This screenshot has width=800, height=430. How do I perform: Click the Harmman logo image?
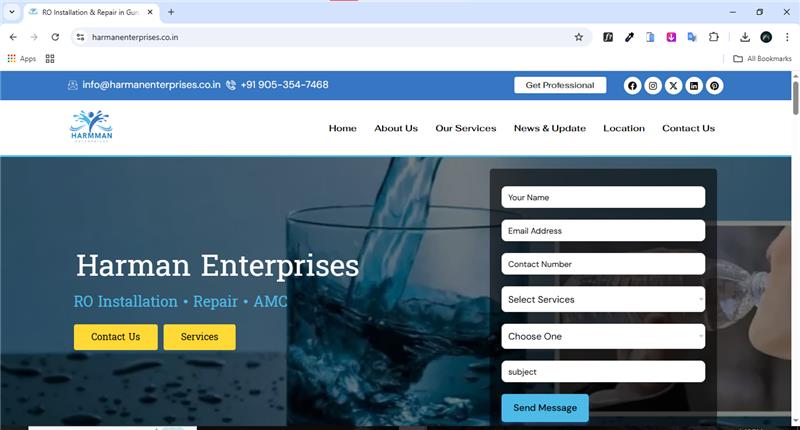91,126
